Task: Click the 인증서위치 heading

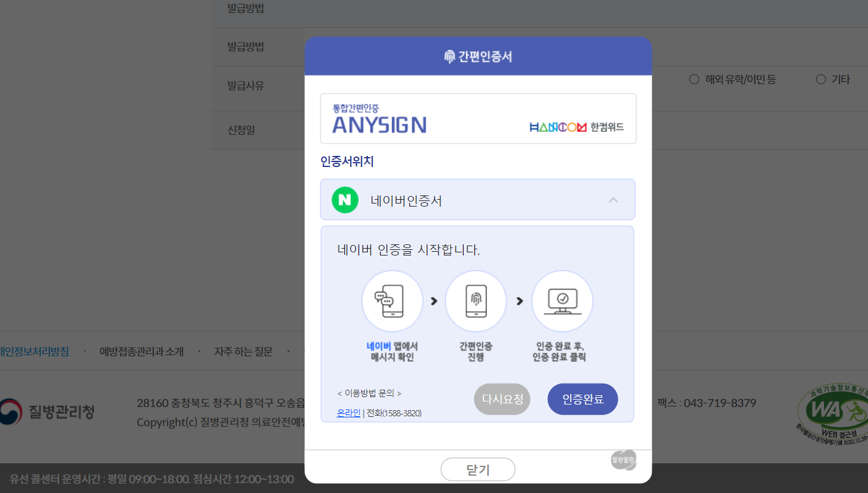Action: [347, 161]
